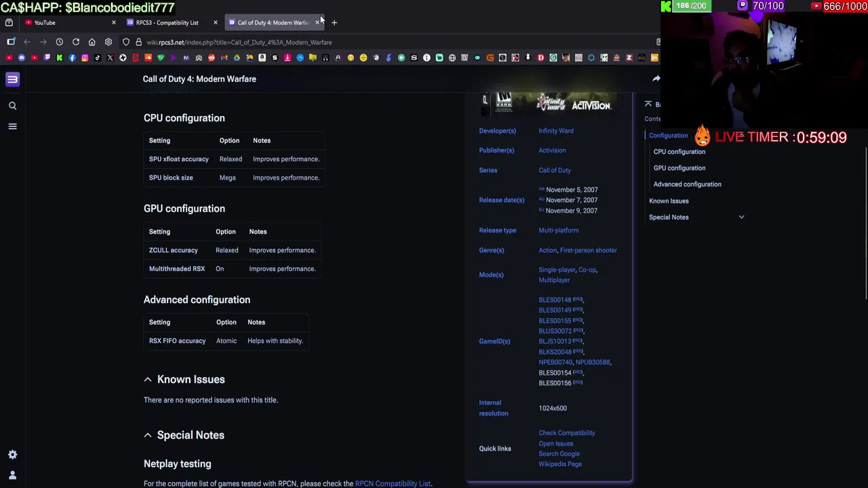868x488 pixels.
Task: Open the hamburger menu in left sidebar
Action: 12,126
